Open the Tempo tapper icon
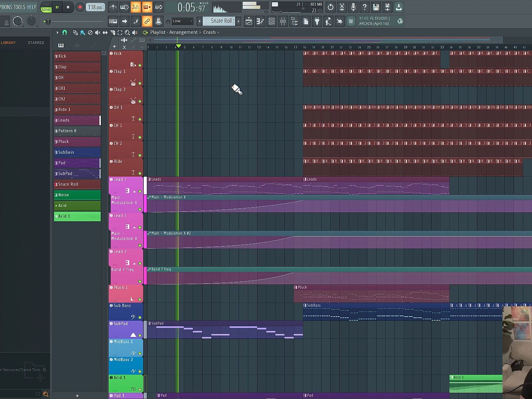This screenshot has height=399, width=532. (x=328, y=21)
